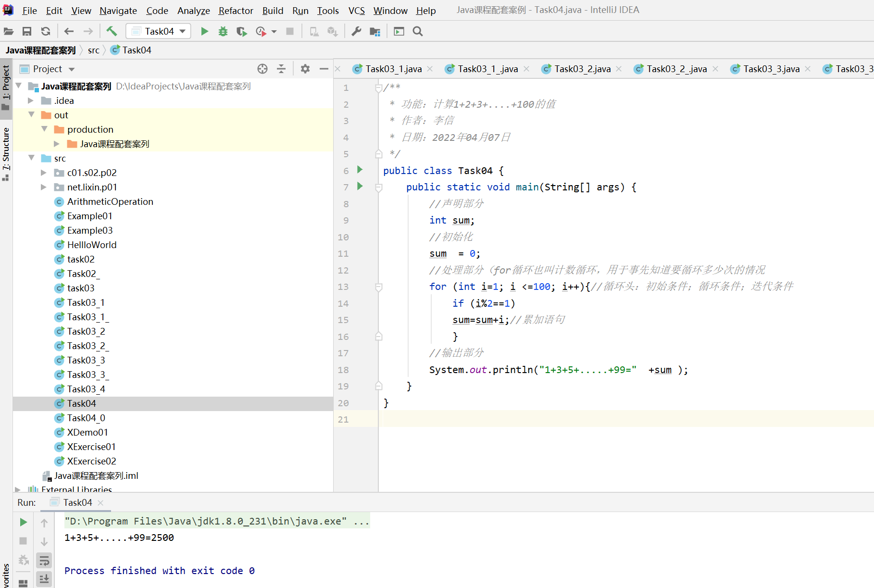
Task: Close the Task03_2.java tab
Action: pyautogui.click(x=619, y=69)
